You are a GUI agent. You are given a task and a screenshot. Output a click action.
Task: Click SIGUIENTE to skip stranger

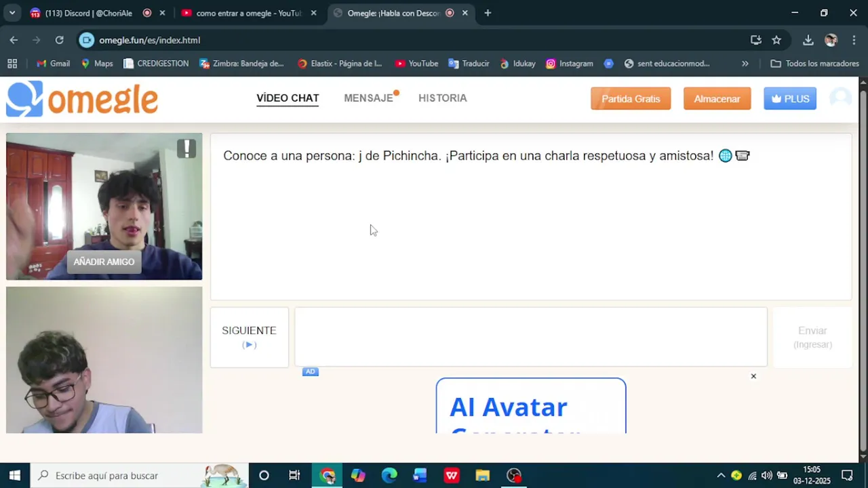[249, 337]
